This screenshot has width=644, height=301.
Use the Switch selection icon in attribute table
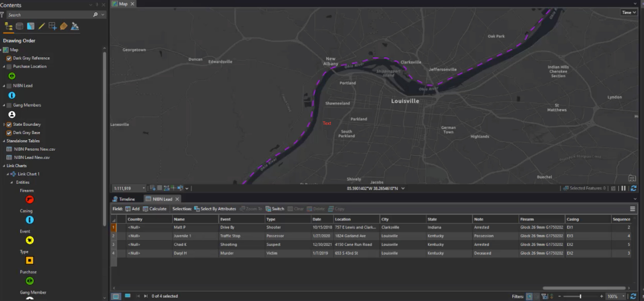pos(275,209)
